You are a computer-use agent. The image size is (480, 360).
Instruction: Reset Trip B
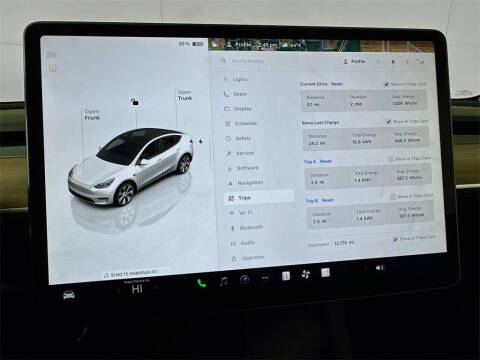click(x=328, y=200)
